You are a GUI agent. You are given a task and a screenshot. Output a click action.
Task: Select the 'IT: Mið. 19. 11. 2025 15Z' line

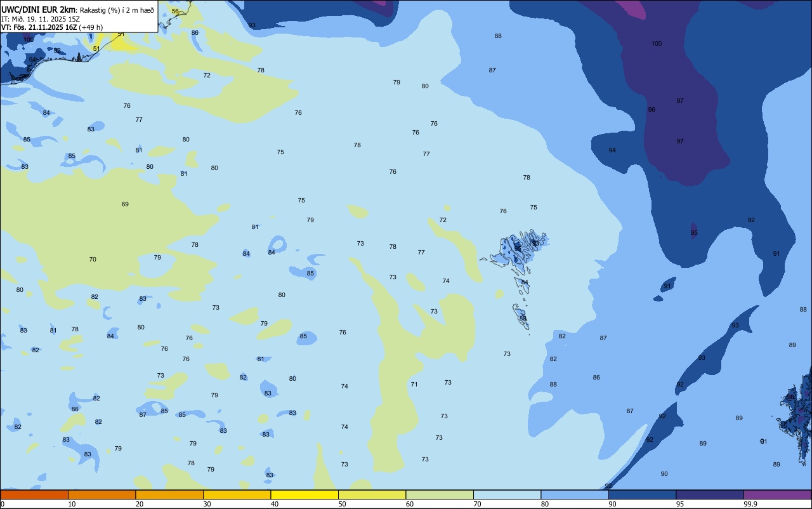pyautogui.click(x=41, y=18)
